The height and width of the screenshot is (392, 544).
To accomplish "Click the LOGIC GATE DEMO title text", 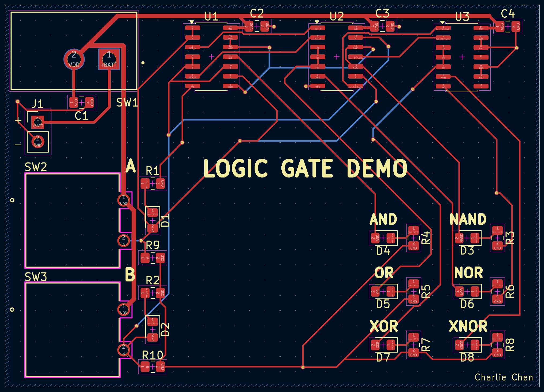I will 305,168.
